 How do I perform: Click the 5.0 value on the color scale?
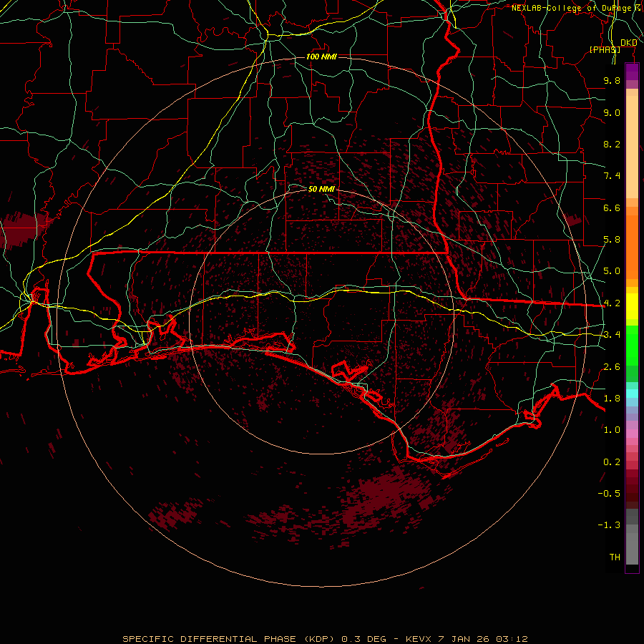612,271
